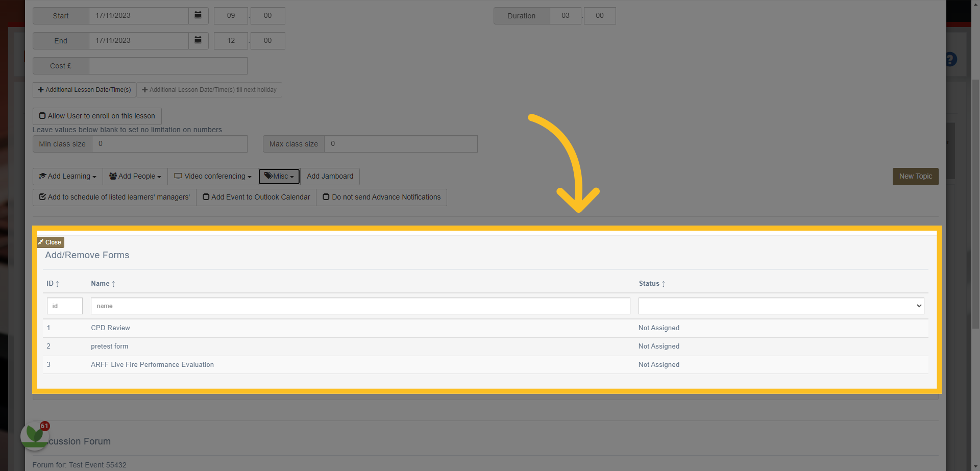Click Not Assigned status for pretest form
Image resolution: width=980 pixels, height=471 pixels.
659,346
